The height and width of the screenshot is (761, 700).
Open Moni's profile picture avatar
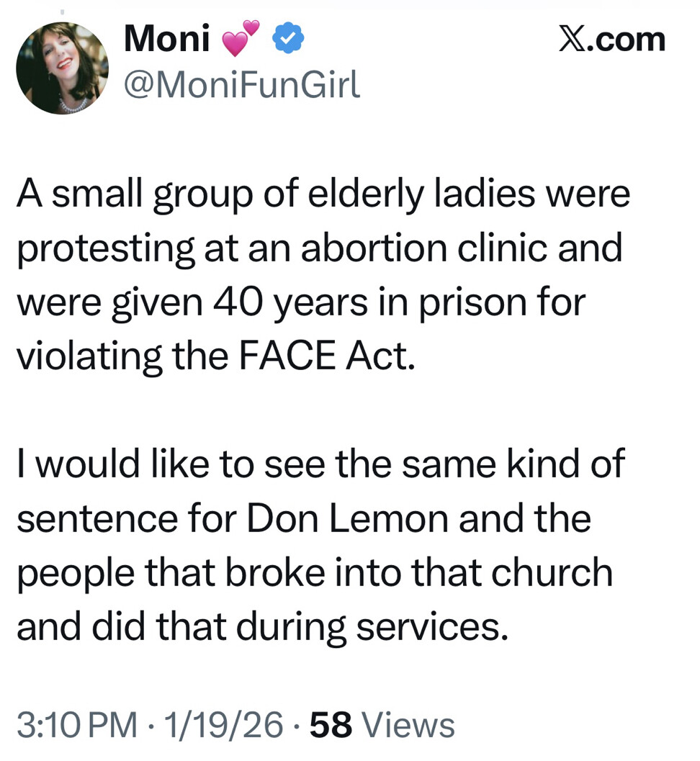pos(62,68)
